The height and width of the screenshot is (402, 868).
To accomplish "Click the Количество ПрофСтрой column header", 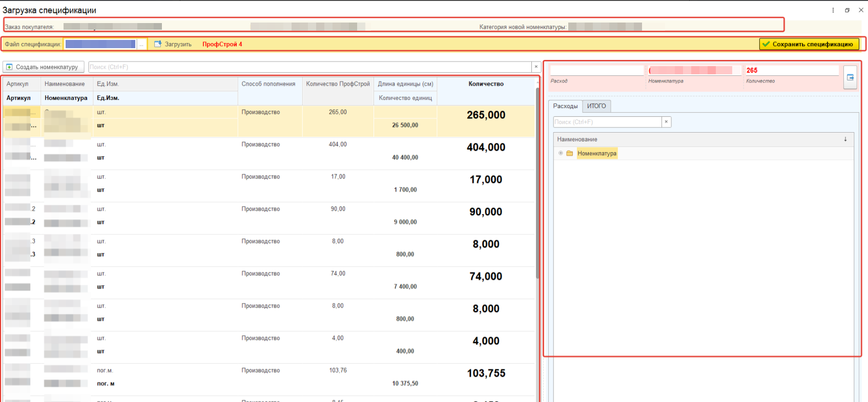I will click(338, 84).
